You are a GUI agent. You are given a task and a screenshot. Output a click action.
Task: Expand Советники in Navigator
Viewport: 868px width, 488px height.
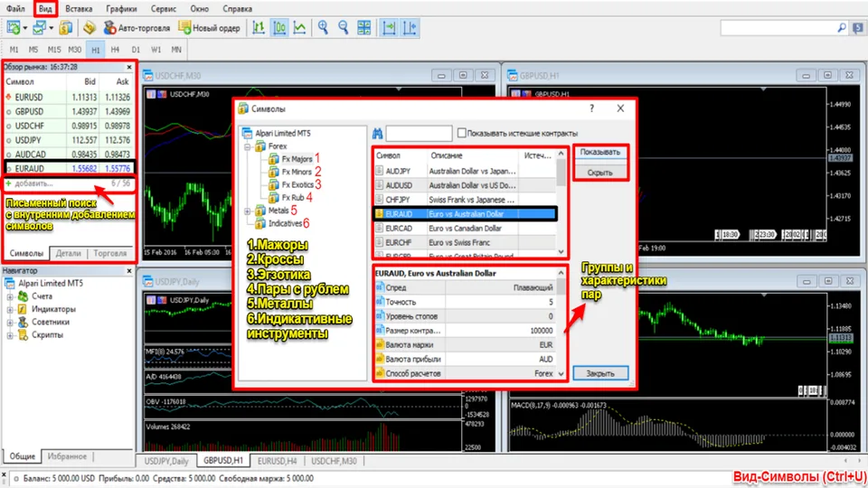pos(10,322)
